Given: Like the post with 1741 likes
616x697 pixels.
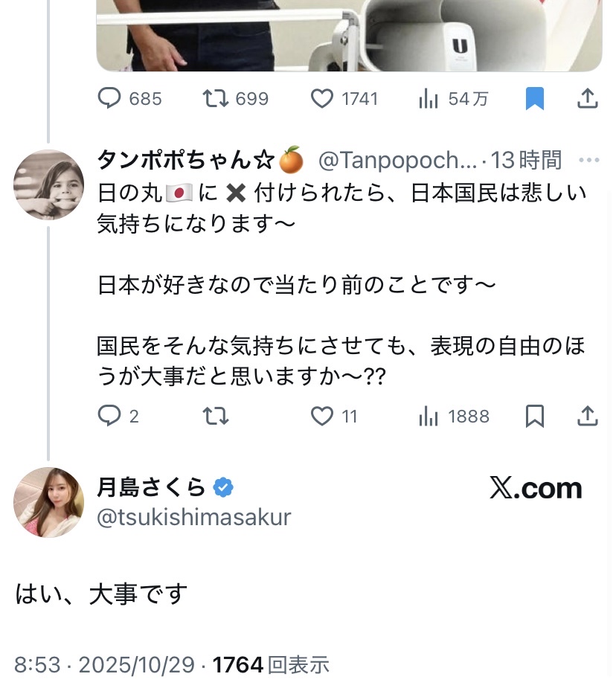Looking at the screenshot, I should coord(322,99).
